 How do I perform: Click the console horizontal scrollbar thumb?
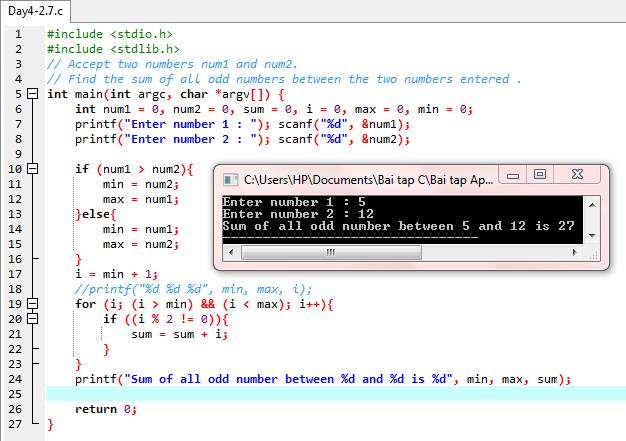pyautogui.click(x=331, y=252)
